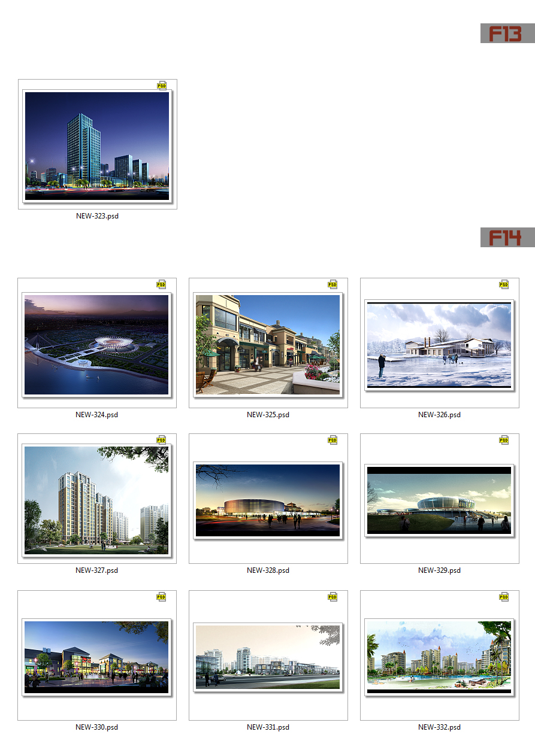The image size is (535, 756).
Task: Click the PSD badge icon on NEW-327
Action: pos(161,440)
